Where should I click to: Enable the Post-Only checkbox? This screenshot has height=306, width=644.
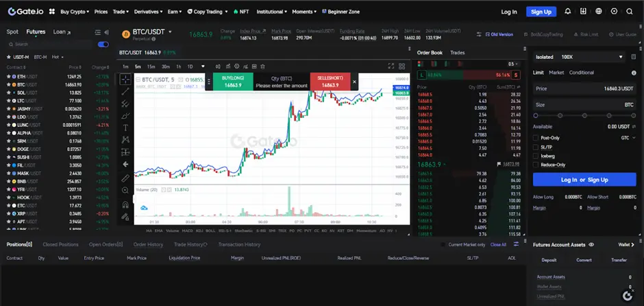[x=536, y=138]
